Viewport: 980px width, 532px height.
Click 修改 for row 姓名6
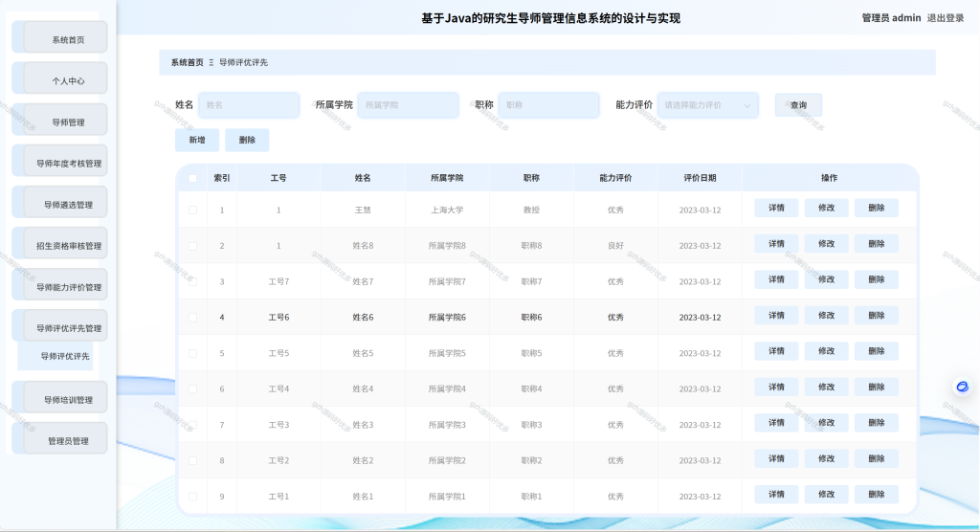[x=826, y=316]
